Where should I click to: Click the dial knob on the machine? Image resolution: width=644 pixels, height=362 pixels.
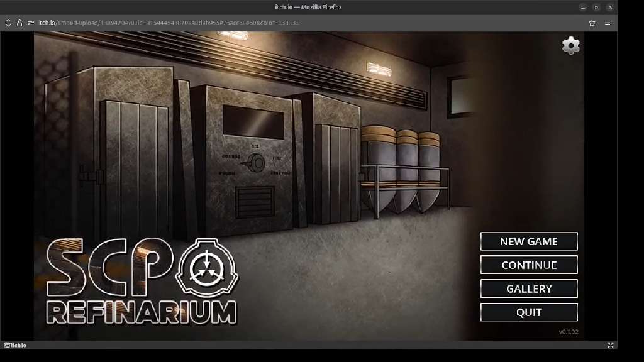click(x=257, y=163)
